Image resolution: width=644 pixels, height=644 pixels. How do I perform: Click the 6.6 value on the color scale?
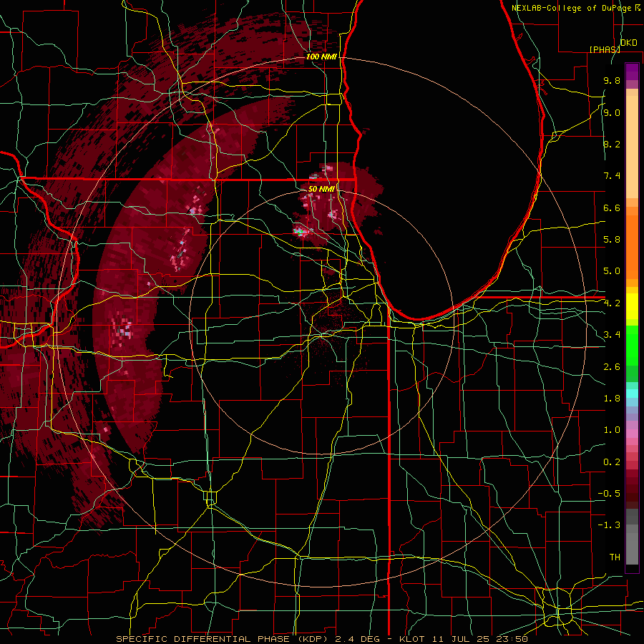pyautogui.click(x=612, y=208)
